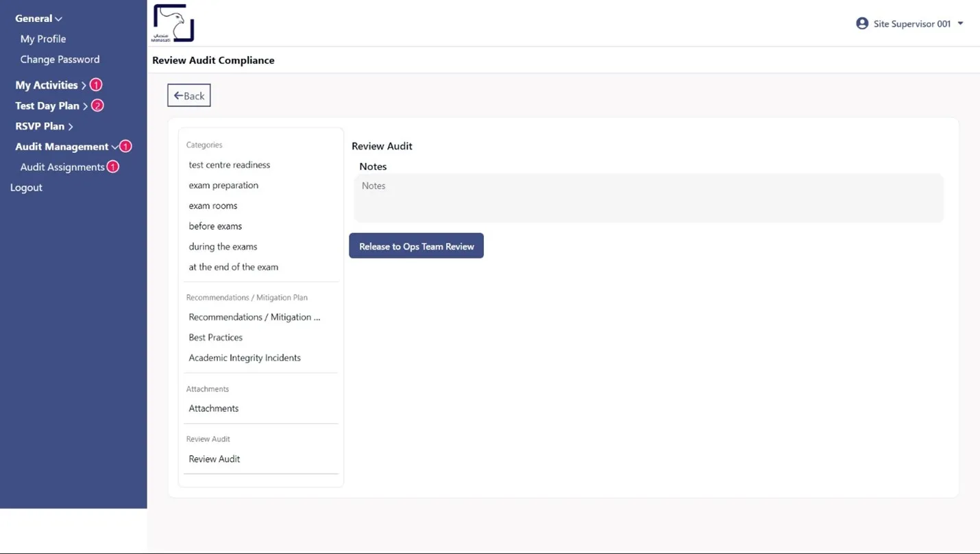Open the Academic Integrity Incidents section
Image resolution: width=980 pixels, height=554 pixels.
pyautogui.click(x=245, y=358)
